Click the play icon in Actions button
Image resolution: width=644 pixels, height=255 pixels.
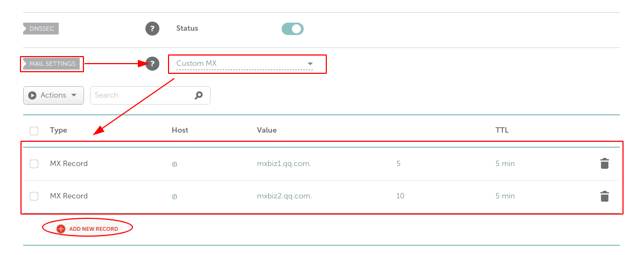point(32,95)
